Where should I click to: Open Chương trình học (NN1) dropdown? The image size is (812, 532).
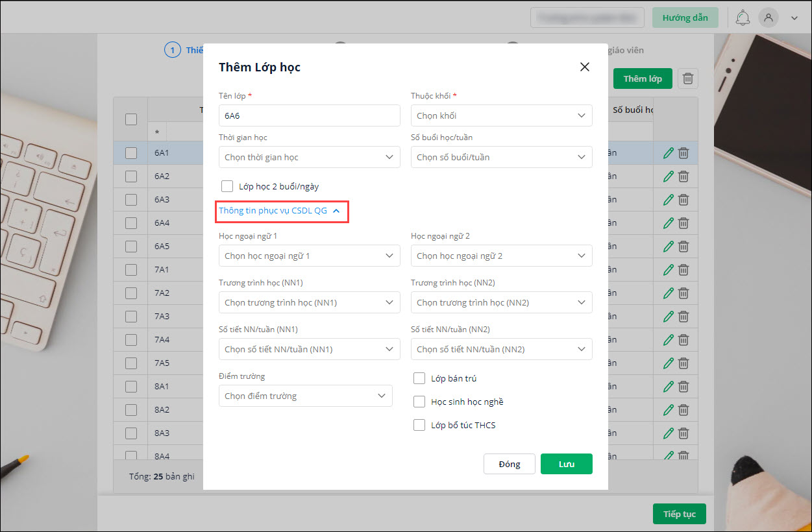click(310, 302)
